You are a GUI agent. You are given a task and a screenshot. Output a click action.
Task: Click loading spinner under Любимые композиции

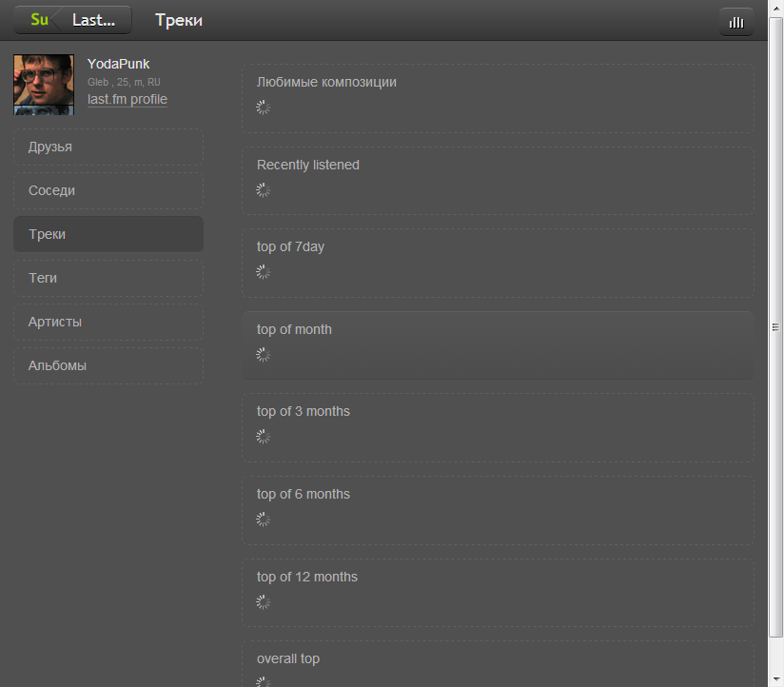point(263,108)
